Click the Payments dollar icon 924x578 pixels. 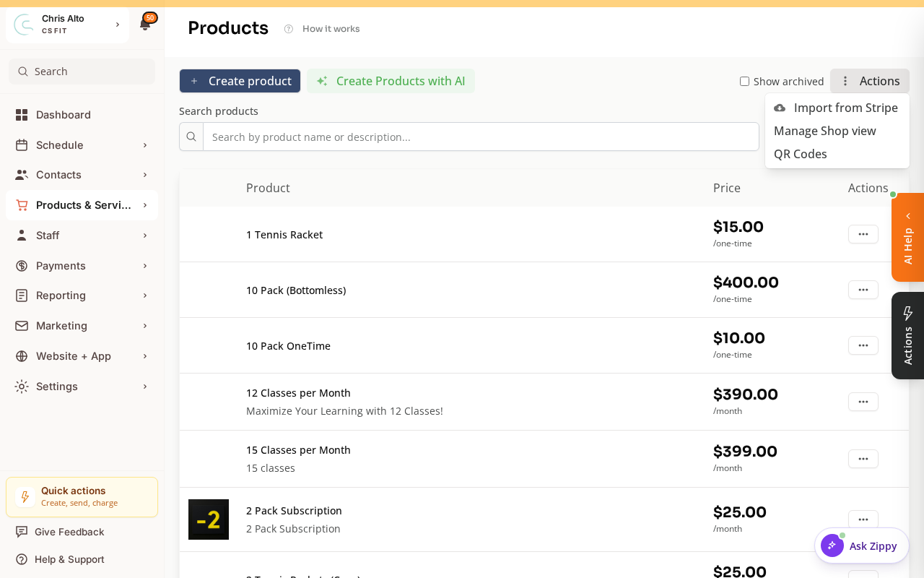coord(22,266)
